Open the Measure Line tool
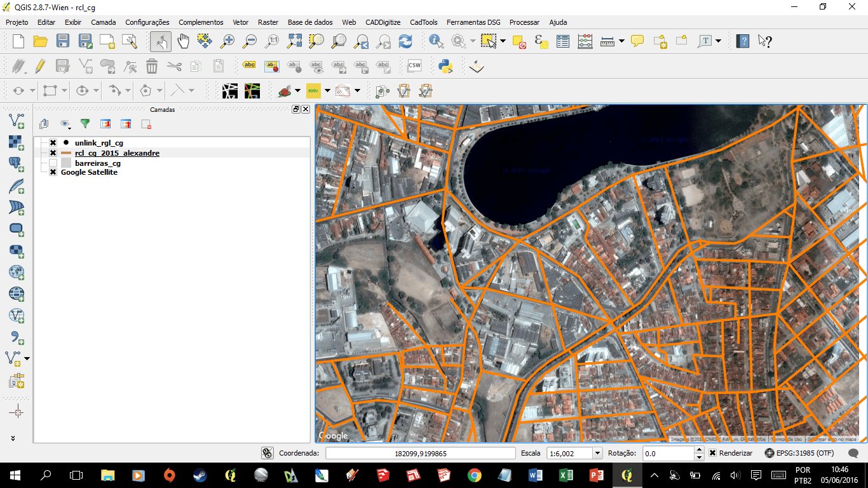The image size is (868, 488). pos(607,41)
